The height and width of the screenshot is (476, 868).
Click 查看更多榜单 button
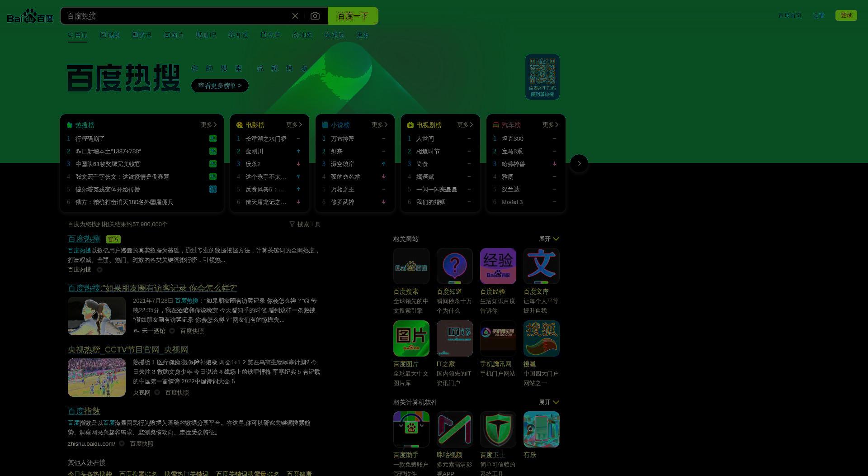tap(220, 86)
